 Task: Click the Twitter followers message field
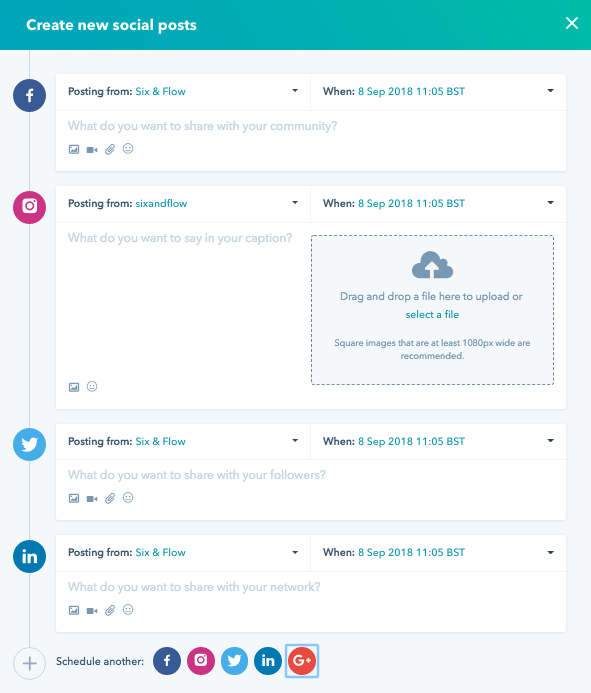coord(311,475)
